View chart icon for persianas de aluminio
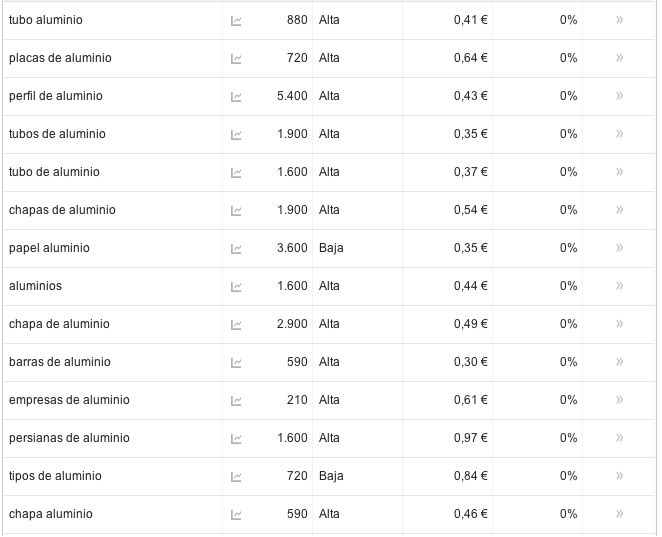 pos(236,438)
